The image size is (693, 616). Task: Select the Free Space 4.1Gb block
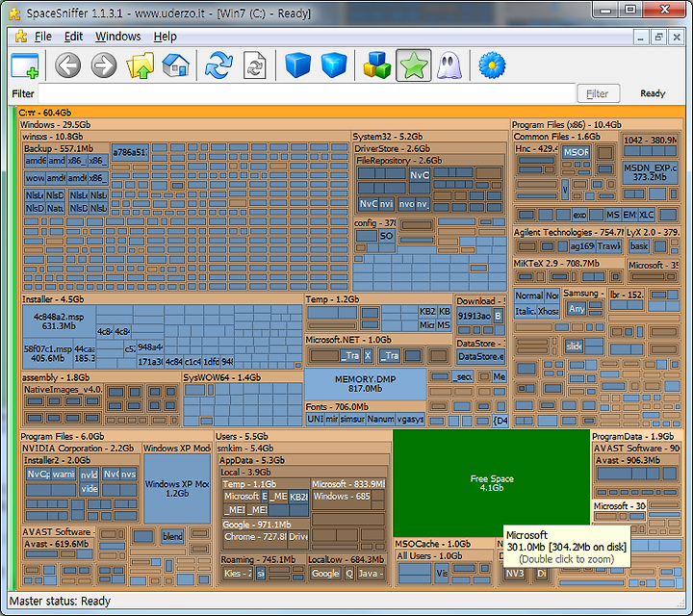click(492, 483)
